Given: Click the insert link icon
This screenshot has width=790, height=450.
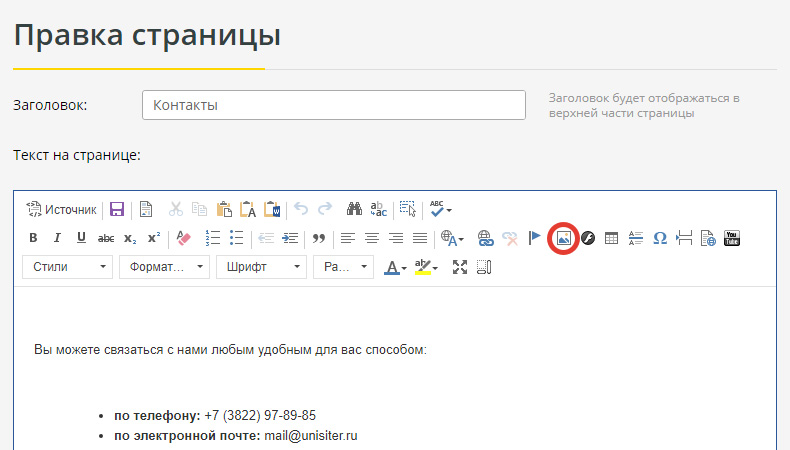Looking at the screenshot, I should click(x=486, y=238).
